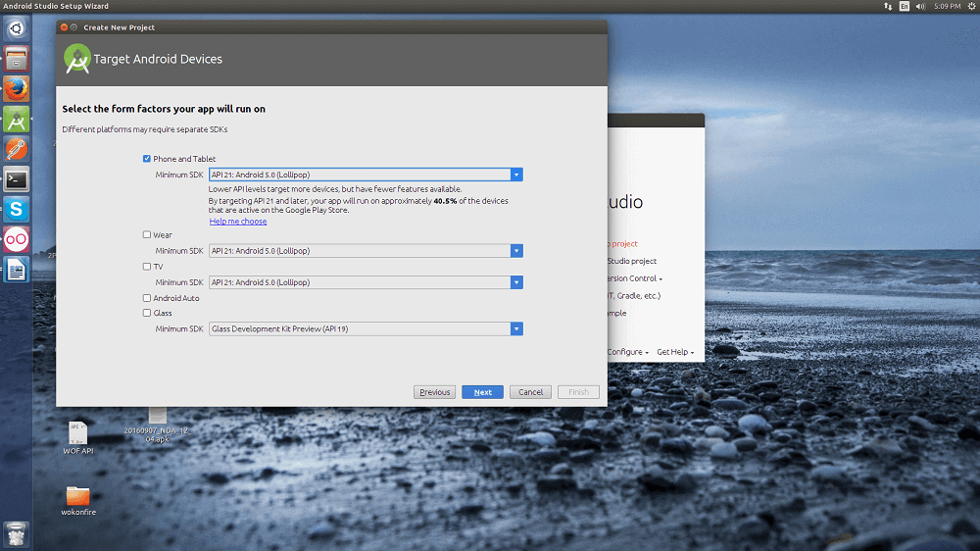Screen dimensions: 980x551
Task: Launch Skype from the dock
Action: click(x=16, y=209)
